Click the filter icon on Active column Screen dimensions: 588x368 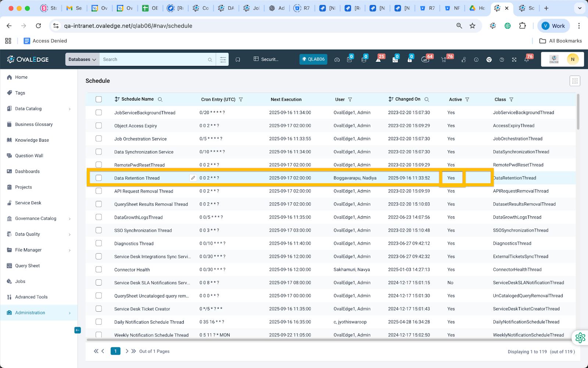pyautogui.click(x=467, y=100)
